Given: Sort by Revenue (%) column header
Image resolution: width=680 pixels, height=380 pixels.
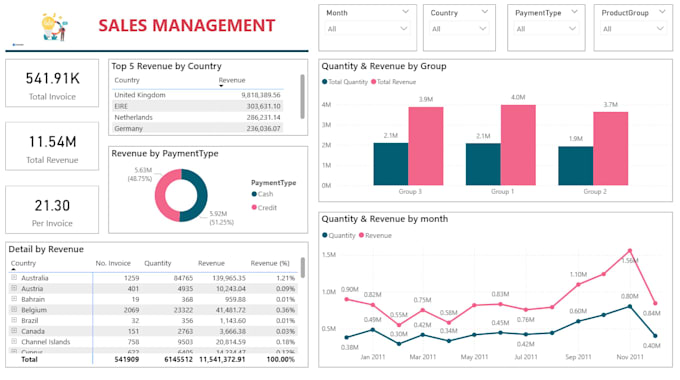Looking at the screenshot, I should [x=270, y=263].
